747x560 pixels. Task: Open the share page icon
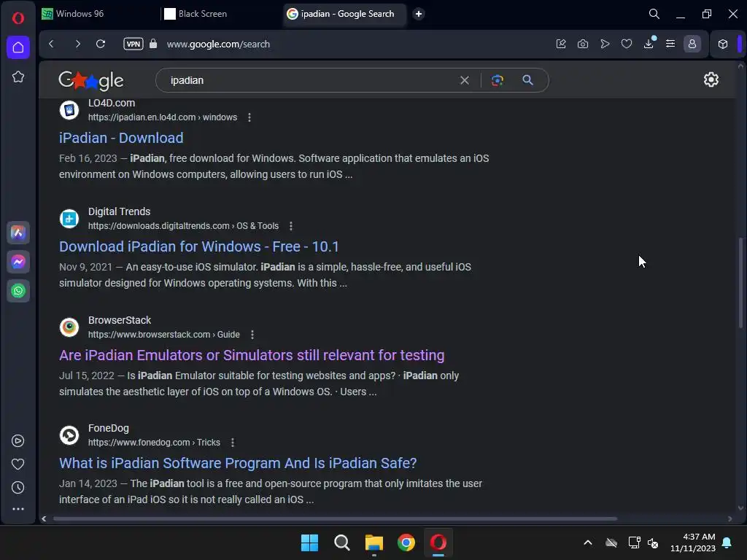click(x=561, y=44)
